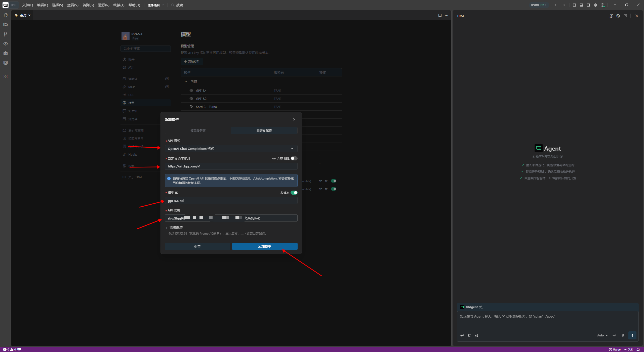
Task: Open the extensions grid icon in activity bar
Action: (6, 76)
